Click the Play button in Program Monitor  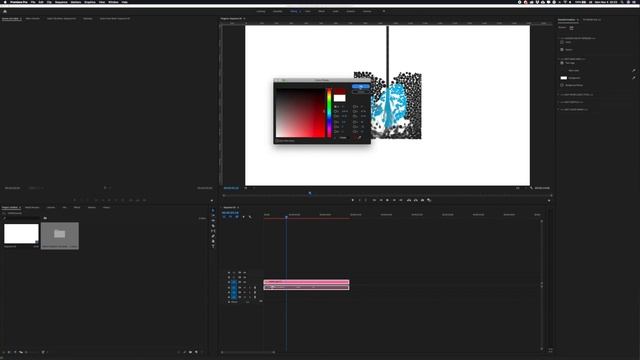387,200
